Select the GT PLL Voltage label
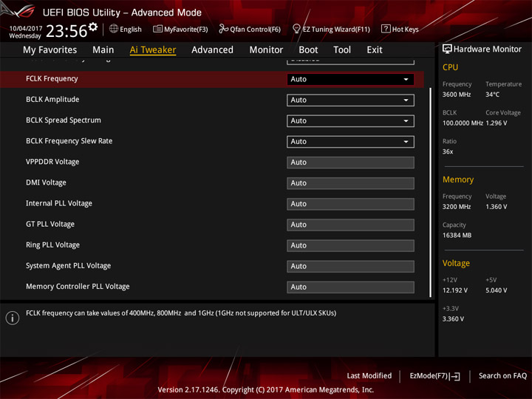Image resolution: width=532 pixels, height=399 pixels. pos(50,224)
